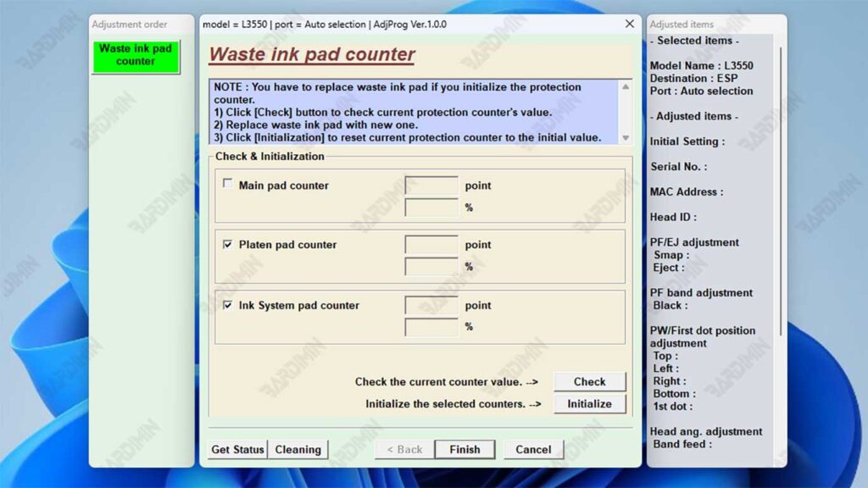Click '1st dot :' entry

point(672,406)
